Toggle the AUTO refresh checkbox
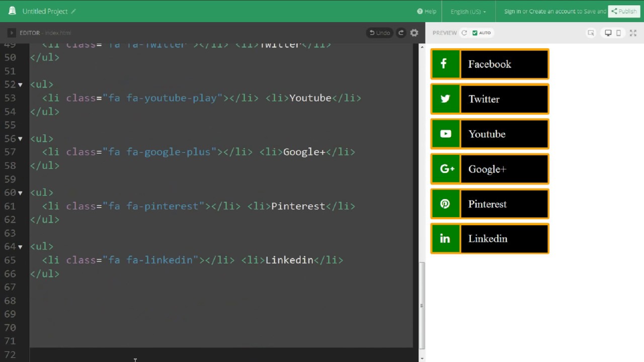The width and height of the screenshot is (644, 362). pos(475,33)
